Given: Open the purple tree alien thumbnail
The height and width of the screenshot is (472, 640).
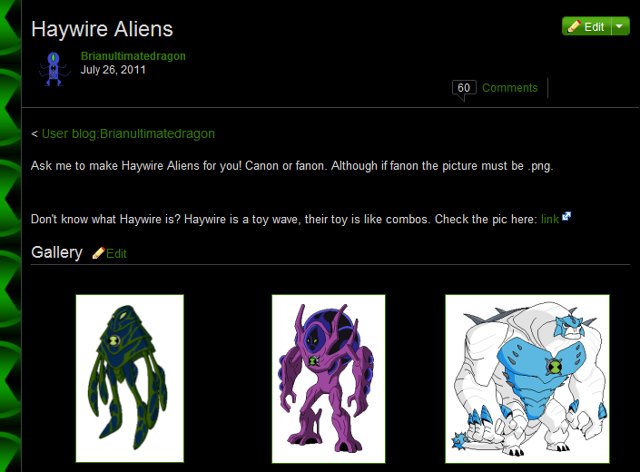Looking at the screenshot, I should (329, 379).
